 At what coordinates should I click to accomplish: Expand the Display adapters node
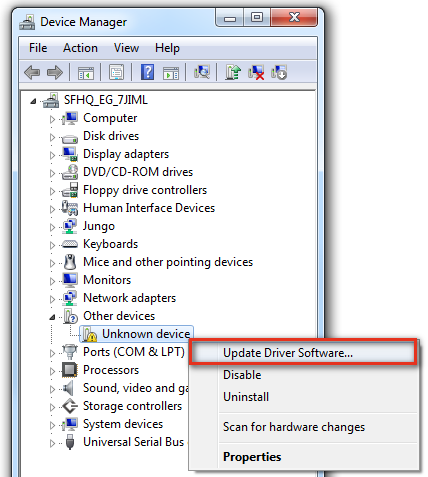tap(52, 155)
